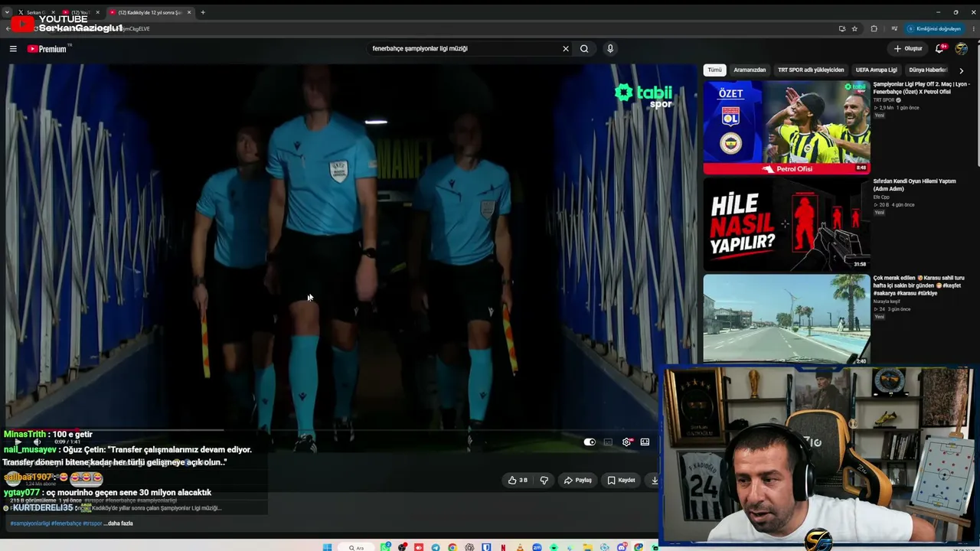980x551 pixels.
Task: Open the Sıfırdan Kendi Oyun Hilemi Yaptım title
Action: [915, 185]
